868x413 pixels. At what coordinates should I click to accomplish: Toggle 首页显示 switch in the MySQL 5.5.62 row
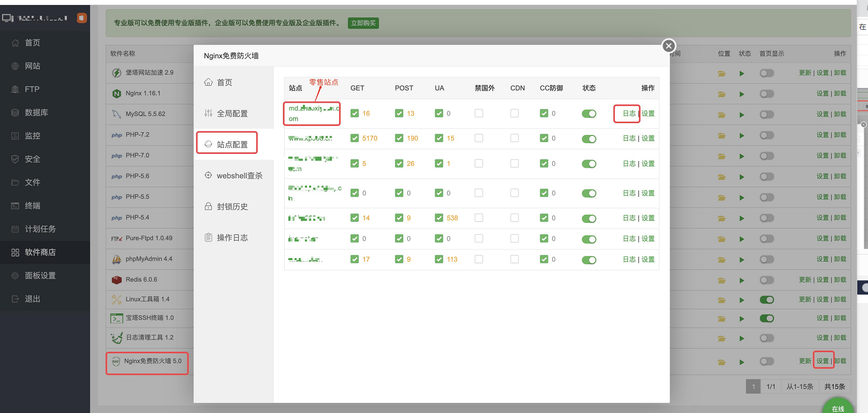767,114
